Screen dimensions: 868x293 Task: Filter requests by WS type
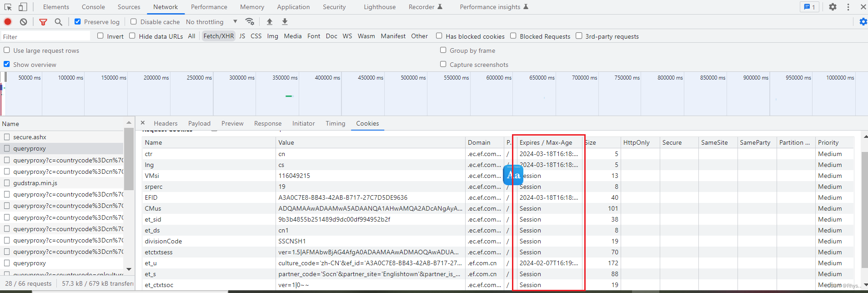point(347,36)
